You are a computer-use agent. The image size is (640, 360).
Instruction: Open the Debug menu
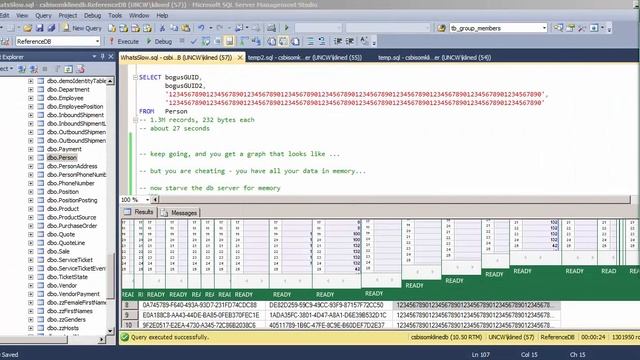(x=93, y=16)
